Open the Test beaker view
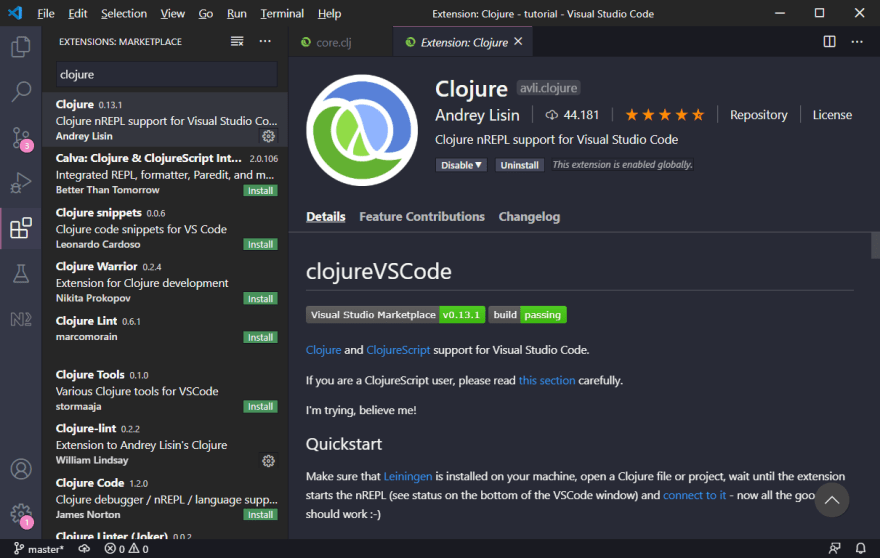 coord(21,273)
